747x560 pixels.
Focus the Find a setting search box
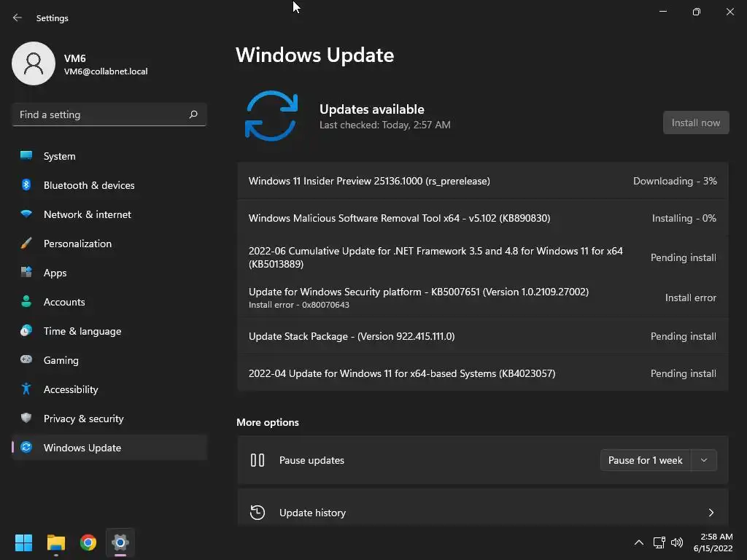(109, 114)
